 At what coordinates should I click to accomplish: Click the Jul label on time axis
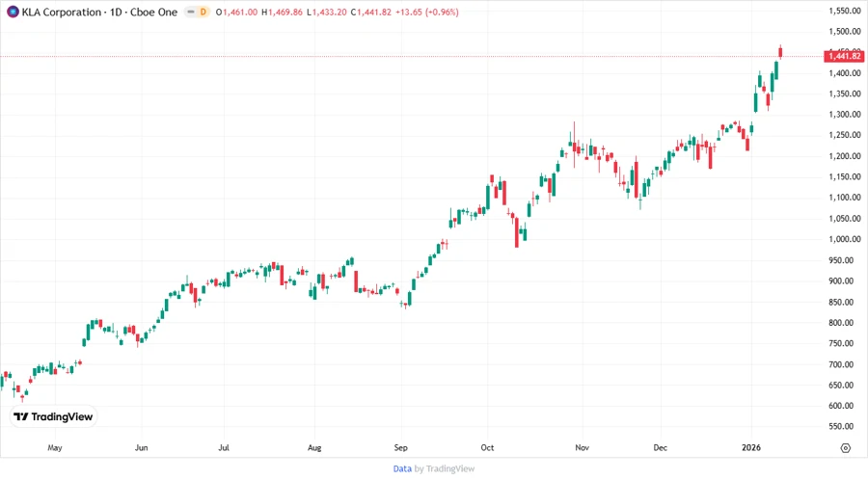[x=224, y=448]
